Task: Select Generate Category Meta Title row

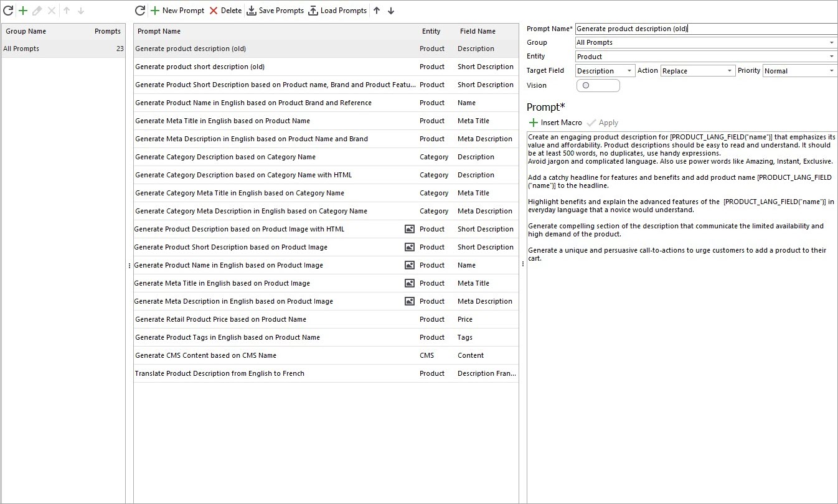Action: [326, 193]
